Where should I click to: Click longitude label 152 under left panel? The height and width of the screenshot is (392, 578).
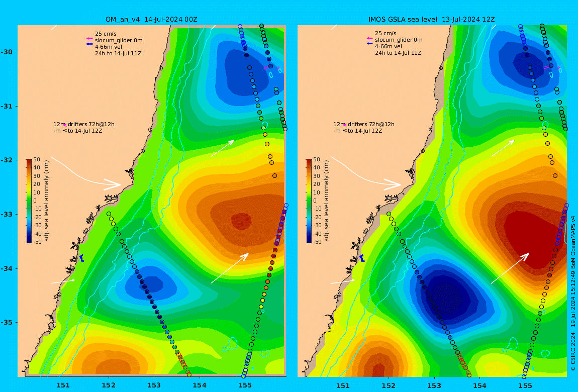(109, 385)
